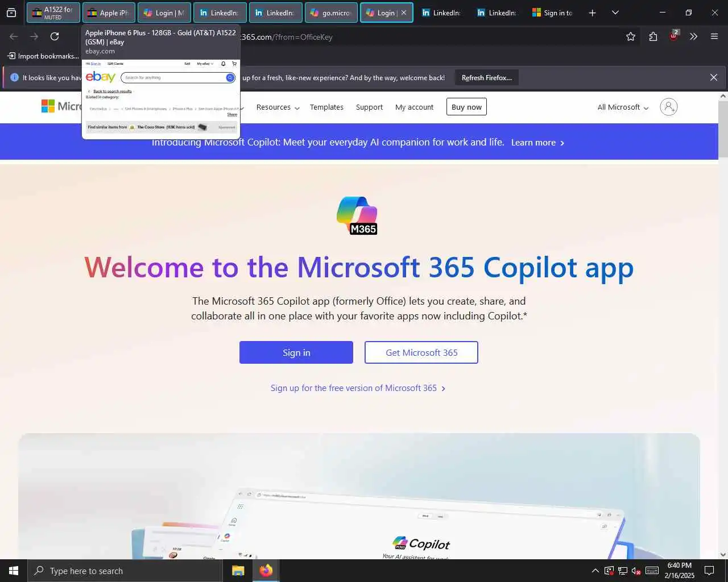Sign up for the free Microsoft 365 version
Image resolution: width=728 pixels, height=582 pixels.
coord(358,388)
